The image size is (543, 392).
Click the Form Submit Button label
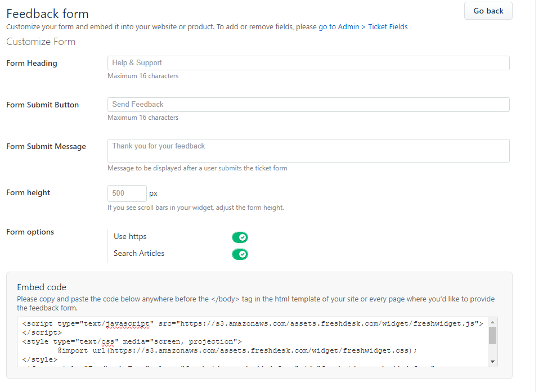coord(42,105)
